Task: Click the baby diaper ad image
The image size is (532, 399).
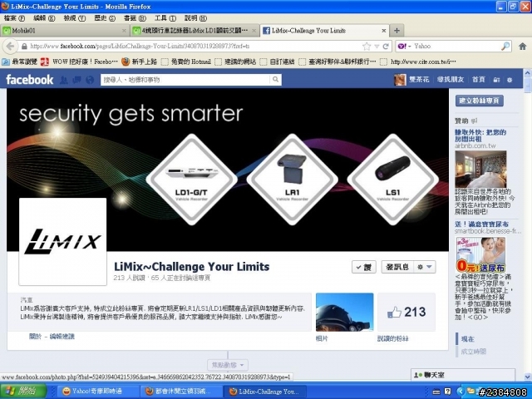Action: point(480,255)
